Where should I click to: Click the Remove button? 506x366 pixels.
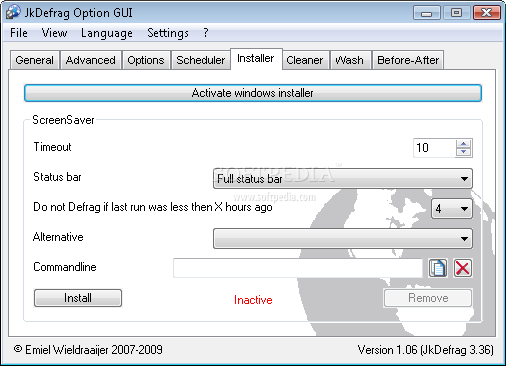tap(428, 298)
